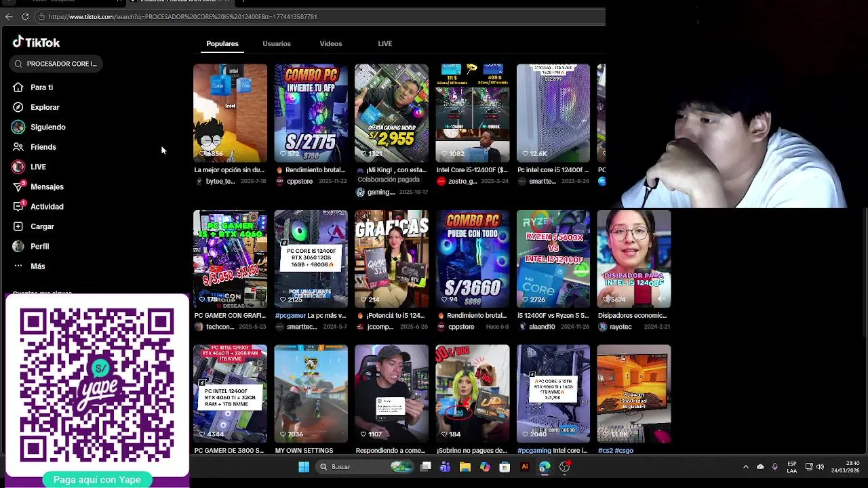Image resolution: width=868 pixels, height=488 pixels.
Task: Switch to Microsoft Edge on the taskbar
Action: tap(545, 467)
